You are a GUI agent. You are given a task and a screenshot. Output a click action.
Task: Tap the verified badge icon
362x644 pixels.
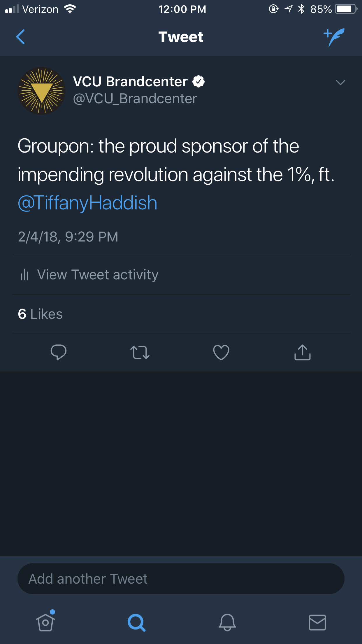tap(198, 81)
